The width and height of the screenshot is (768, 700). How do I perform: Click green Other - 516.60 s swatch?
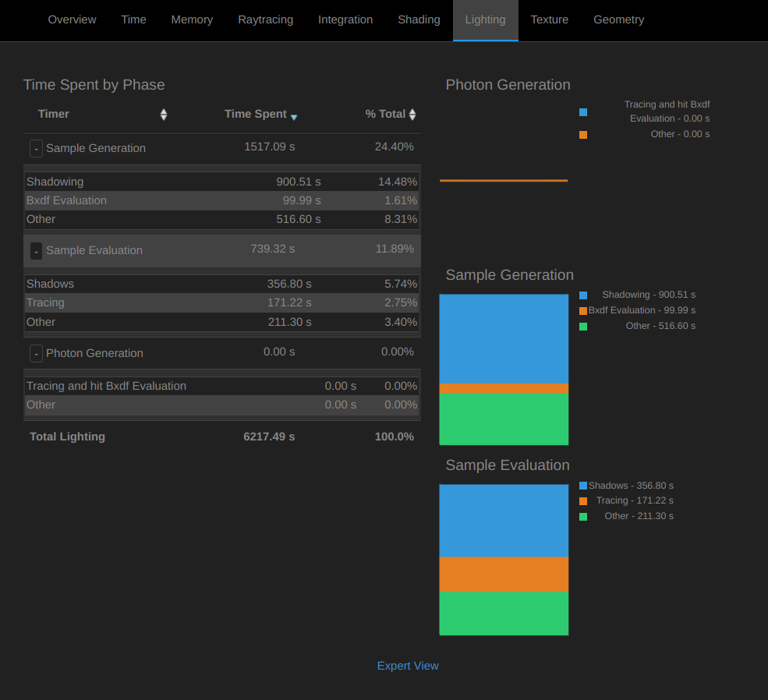583,327
